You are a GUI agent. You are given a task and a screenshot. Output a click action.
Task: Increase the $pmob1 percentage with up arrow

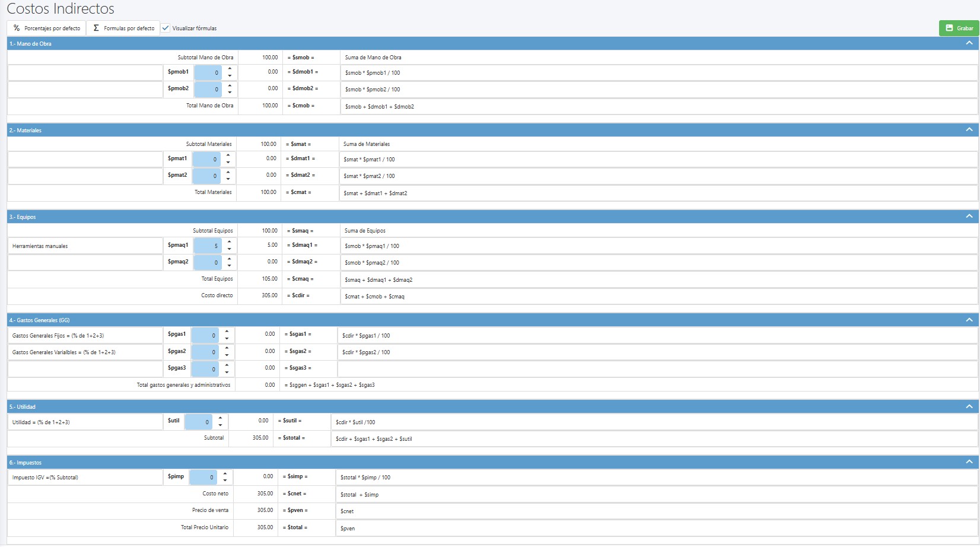(230, 69)
